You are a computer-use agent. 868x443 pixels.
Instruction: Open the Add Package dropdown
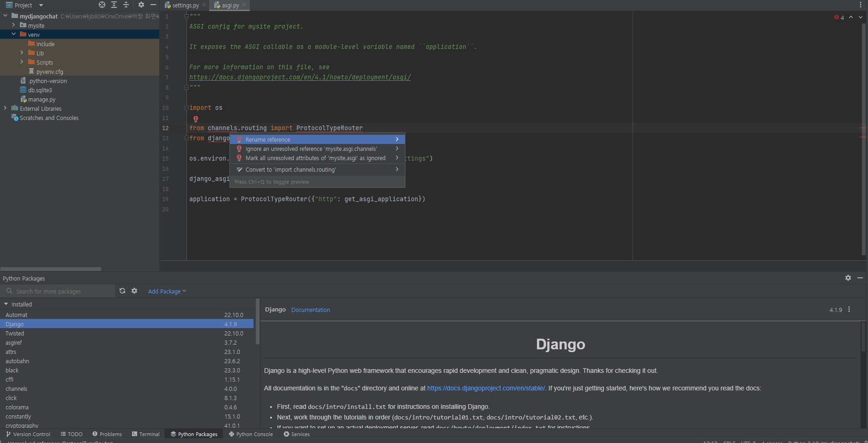[x=167, y=291]
